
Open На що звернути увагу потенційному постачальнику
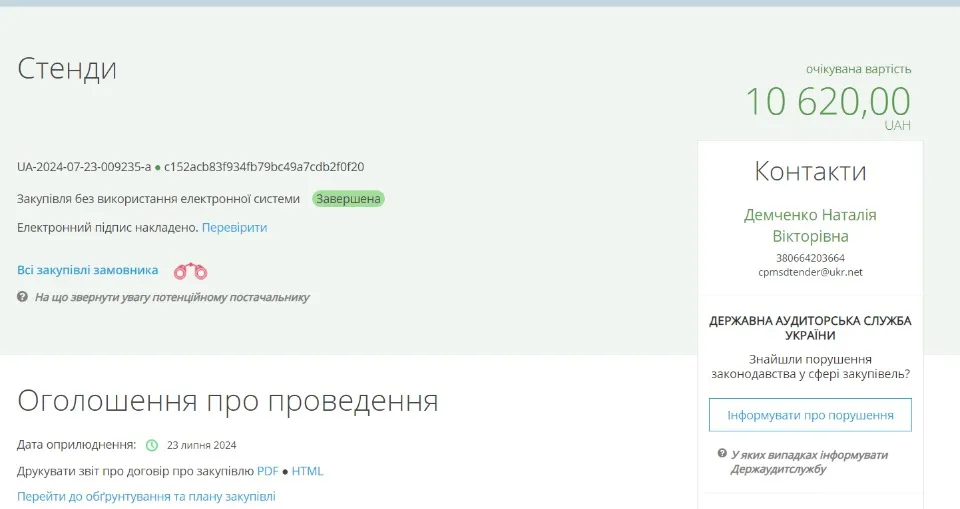172,297
